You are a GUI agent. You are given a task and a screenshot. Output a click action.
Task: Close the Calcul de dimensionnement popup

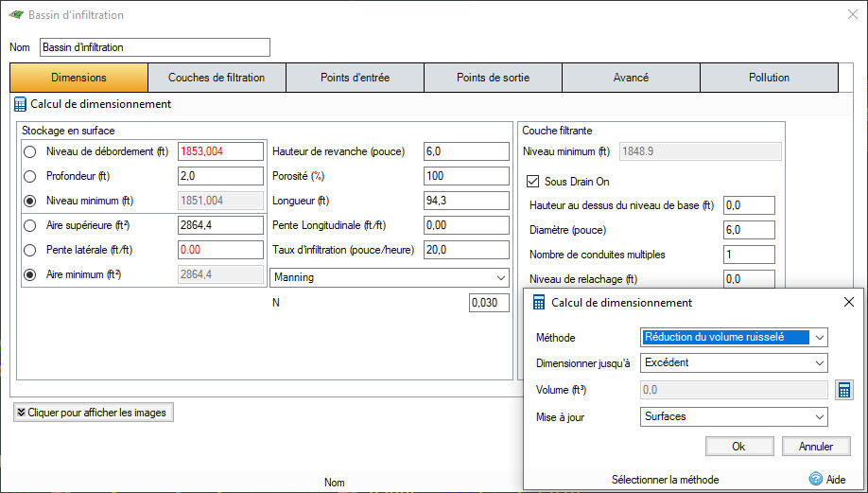(849, 302)
